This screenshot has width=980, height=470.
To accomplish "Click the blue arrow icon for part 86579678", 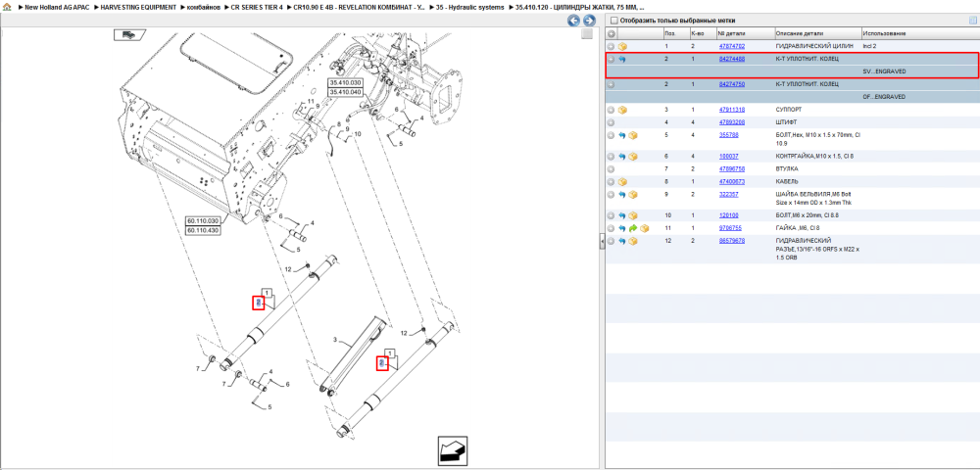I will pyautogui.click(x=622, y=241).
